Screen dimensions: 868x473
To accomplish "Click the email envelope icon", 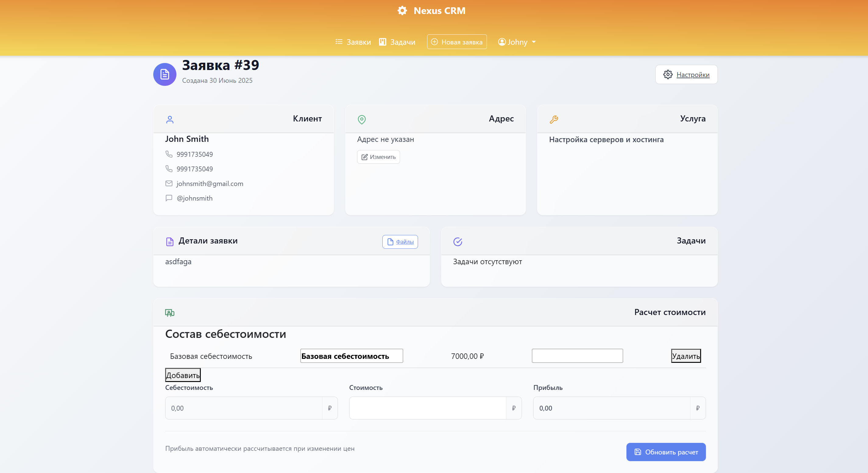I will coord(169,184).
